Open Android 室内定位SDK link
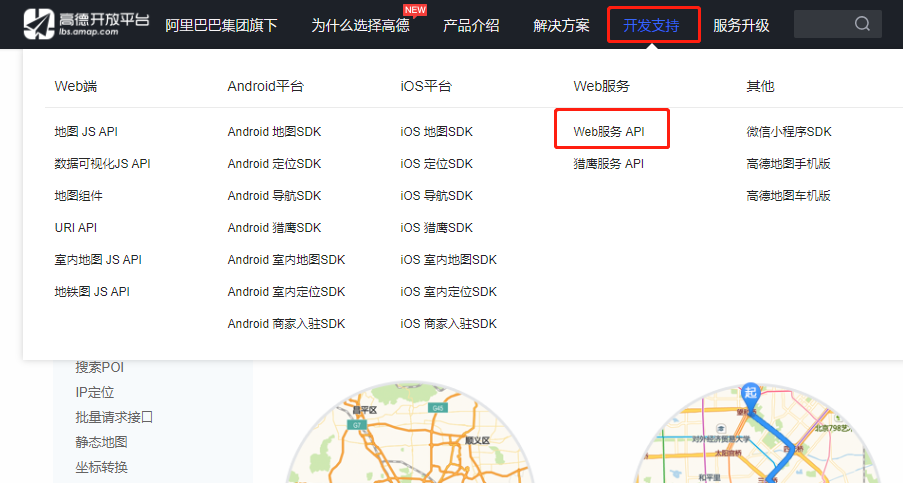The height and width of the screenshot is (483, 903). tap(286, 292)
